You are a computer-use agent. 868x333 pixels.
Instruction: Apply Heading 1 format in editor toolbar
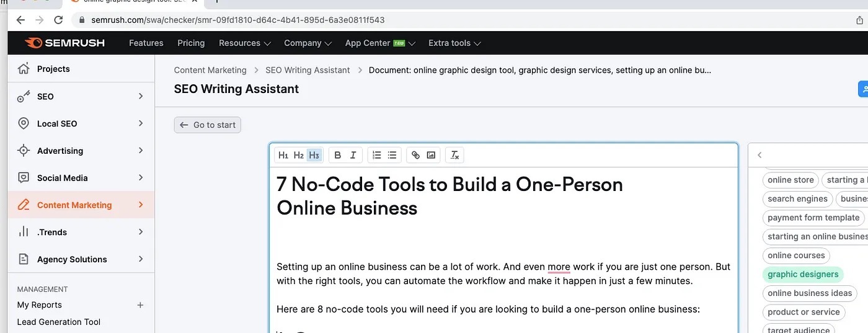[283, 155]
